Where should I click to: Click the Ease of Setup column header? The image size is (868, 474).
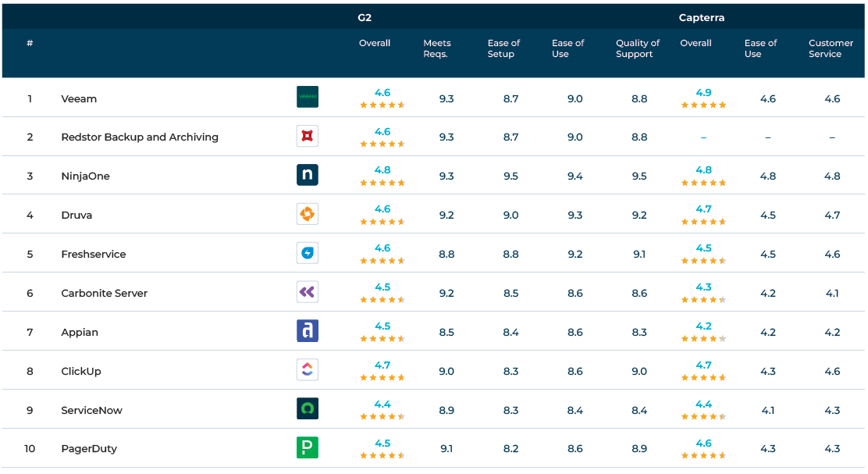pyautogui.click(x=503, y=48)
